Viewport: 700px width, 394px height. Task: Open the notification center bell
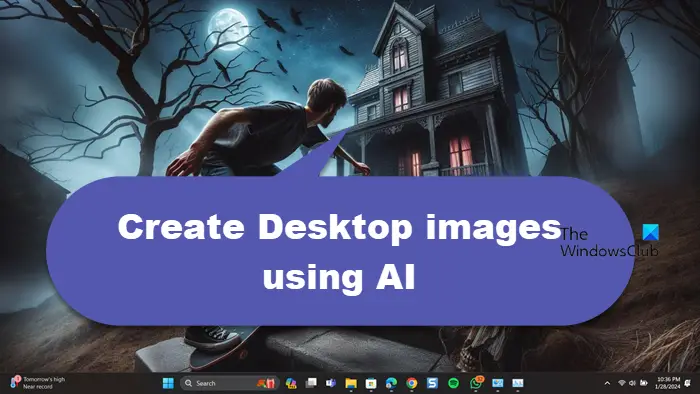688,383
